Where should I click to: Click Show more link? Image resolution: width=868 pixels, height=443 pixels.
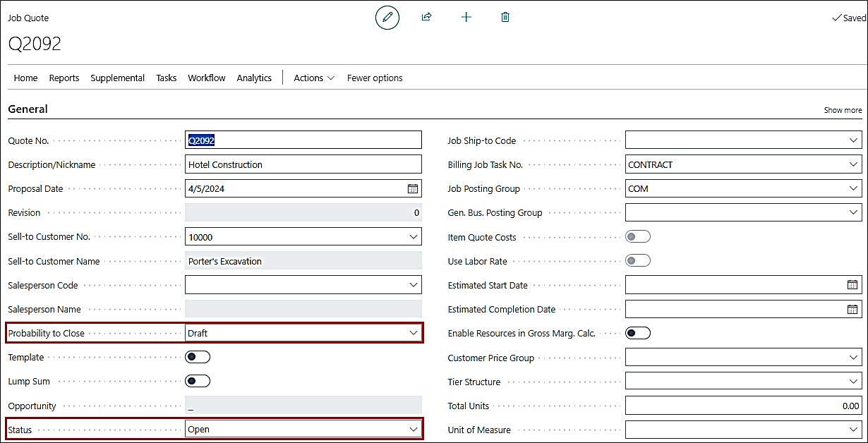tap(843, 110)
